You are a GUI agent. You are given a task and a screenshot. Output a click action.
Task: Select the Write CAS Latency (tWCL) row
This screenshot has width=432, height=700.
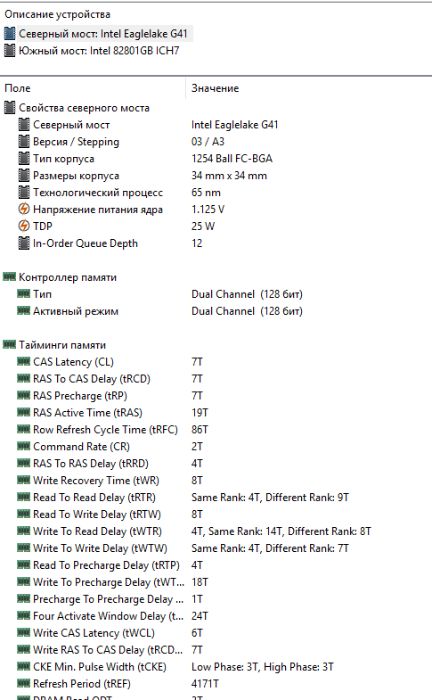click(94, 633)
